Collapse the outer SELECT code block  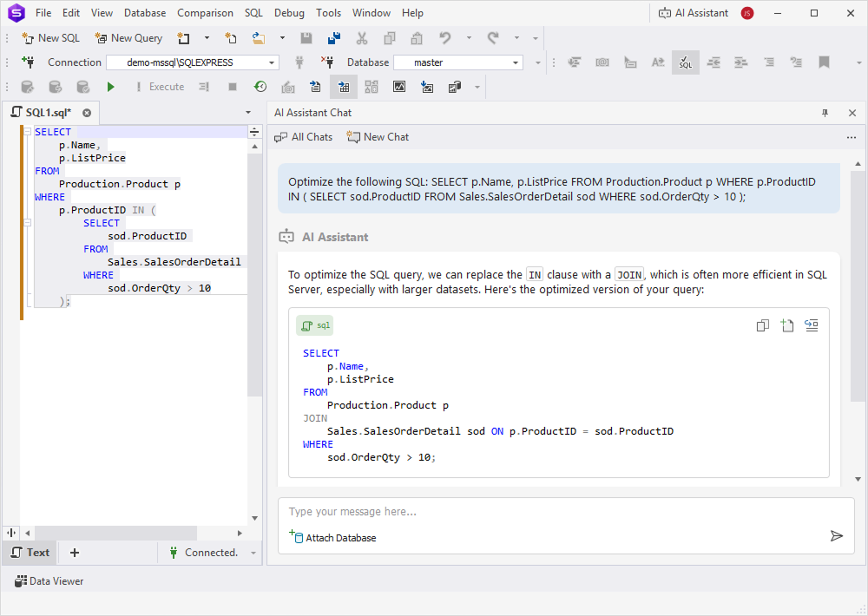point(28,133)
